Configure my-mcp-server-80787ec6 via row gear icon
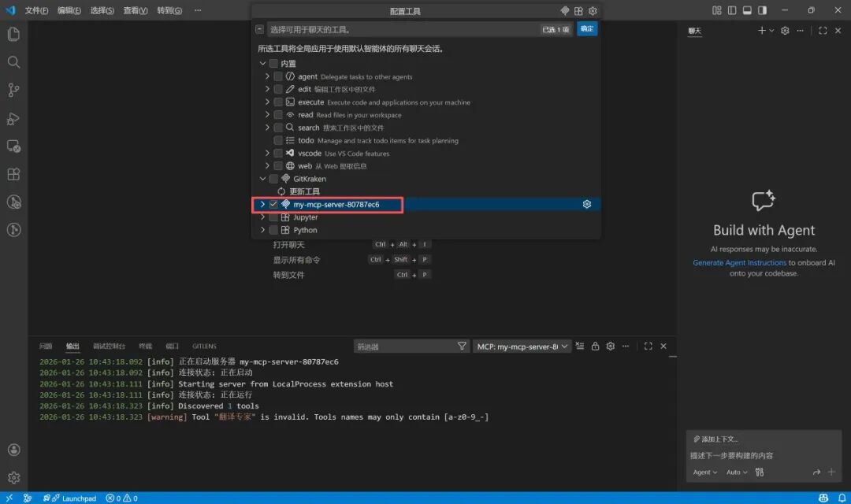 [x=587, y=204]
